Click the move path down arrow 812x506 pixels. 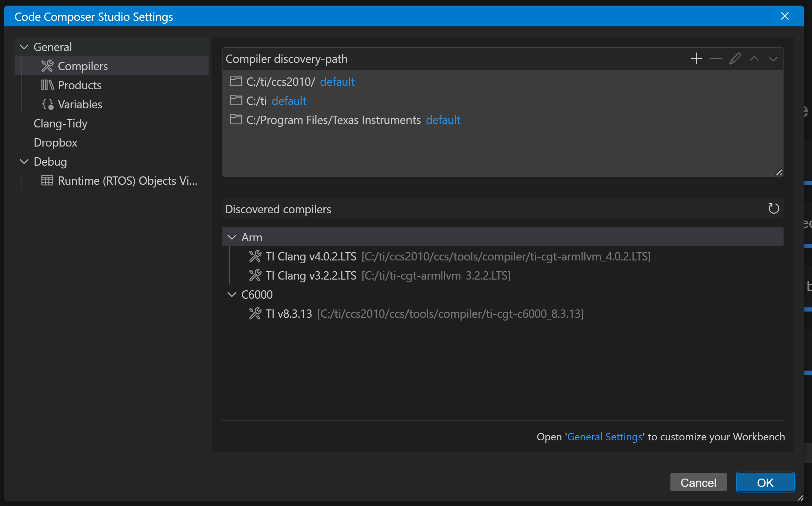pyautogui.click(x=773, y=59)
